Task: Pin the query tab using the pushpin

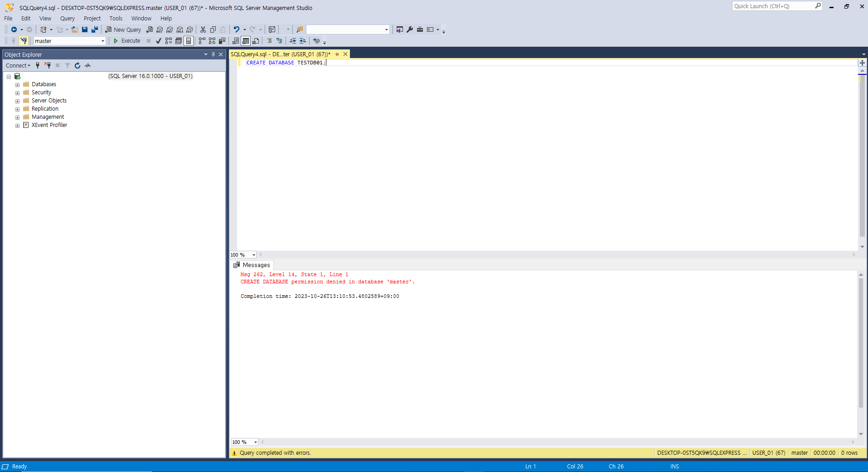Action: [x=337, y=54]
